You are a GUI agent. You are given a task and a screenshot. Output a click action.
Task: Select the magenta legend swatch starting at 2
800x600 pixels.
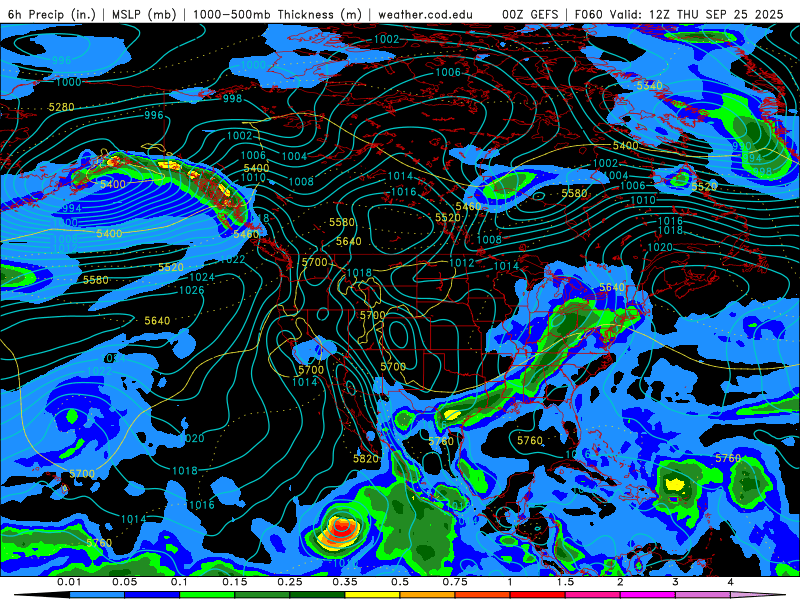[x=648, y=595]
